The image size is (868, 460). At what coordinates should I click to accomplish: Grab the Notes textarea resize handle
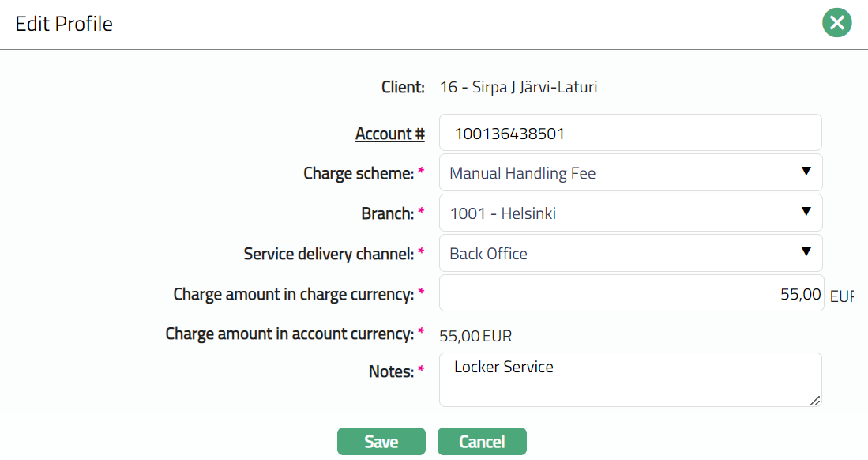[x=815, y=401]
